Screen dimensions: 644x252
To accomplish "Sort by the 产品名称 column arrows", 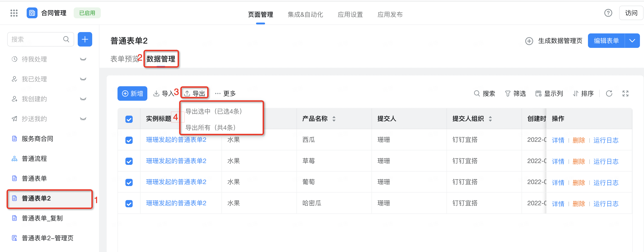I will 334,119.
